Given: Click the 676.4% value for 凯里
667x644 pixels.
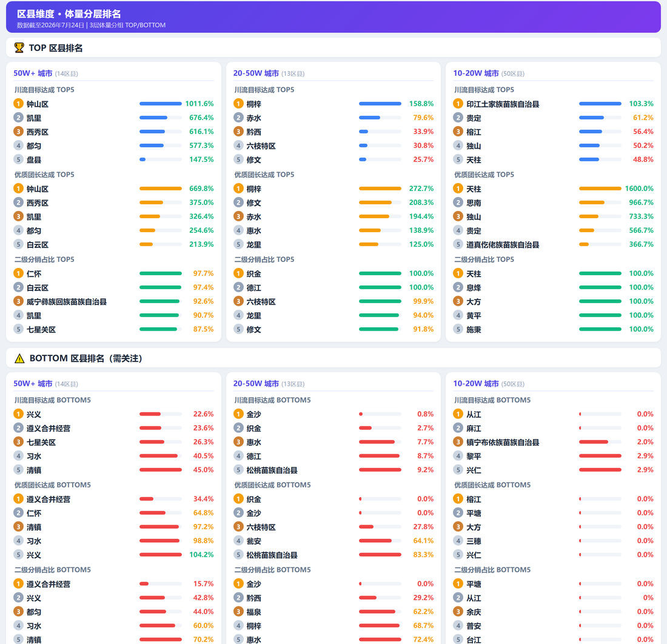Looking at the screenshot, I should (202, 118).
